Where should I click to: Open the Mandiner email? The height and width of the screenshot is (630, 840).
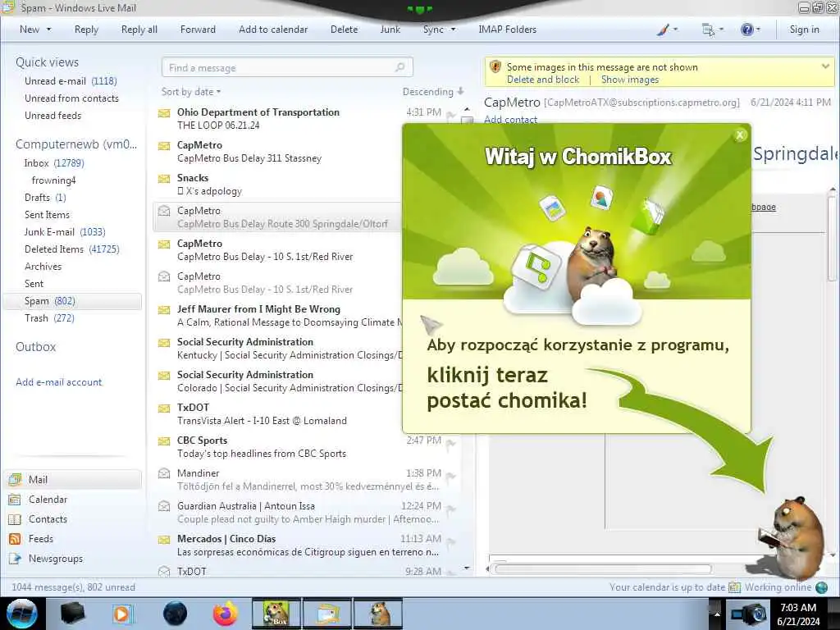[x=308, y=479]
